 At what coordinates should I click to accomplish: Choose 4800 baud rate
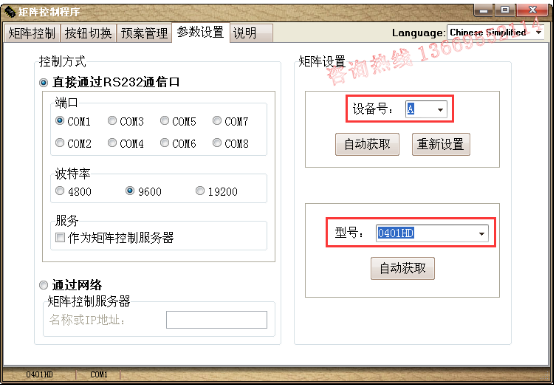click(x=59, y=191)
